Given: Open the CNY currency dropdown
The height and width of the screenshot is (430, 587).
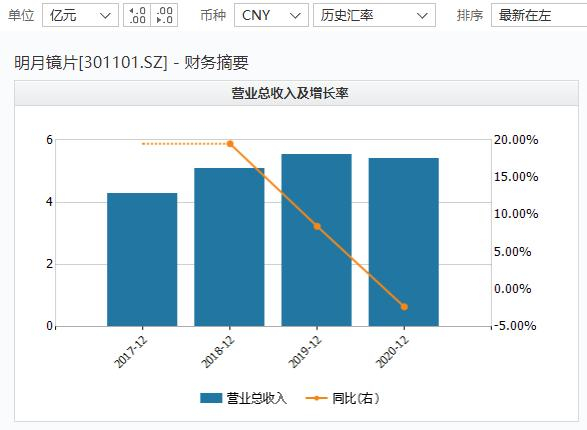Looking at the screenshot, I should [x=271, y=15].
